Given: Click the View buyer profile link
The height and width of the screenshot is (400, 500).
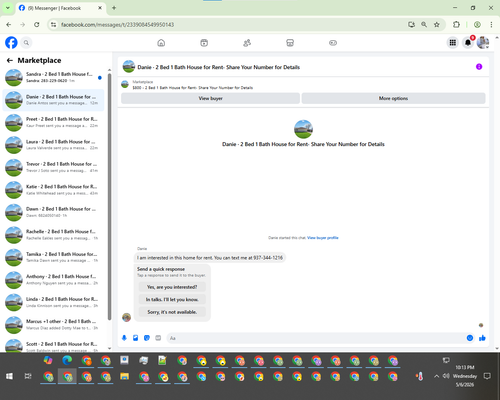Looking at the screenshot, I should click(x=323, y=238).
